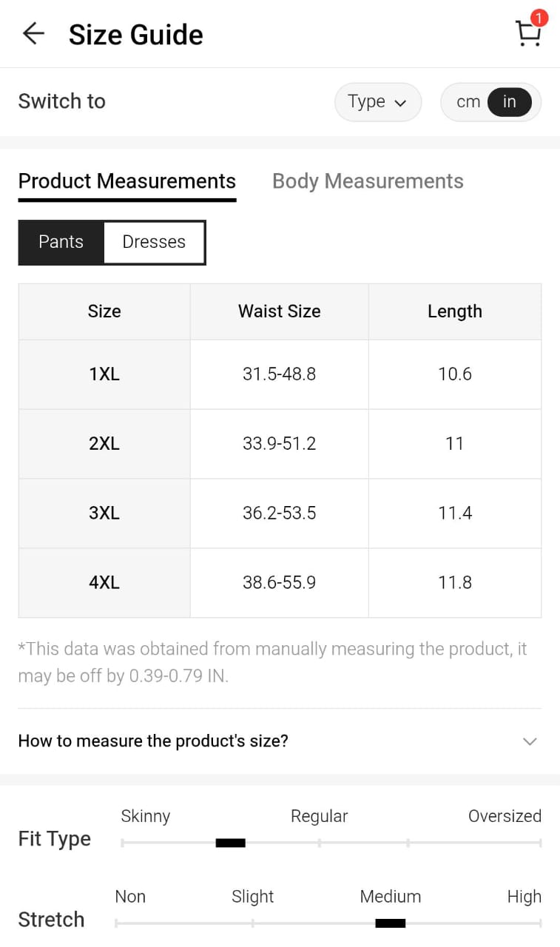The image size is (560, 947).
Task: Switch to Body Measurements tab
Action: pos(368,181)
